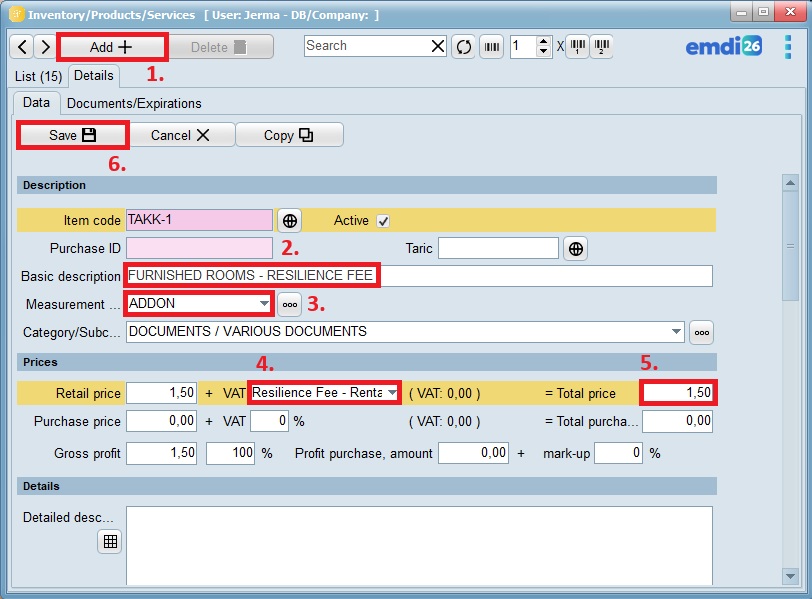This screenshot has width=812, height=599.
Task: Click the globe icon beside Item code
Action: pyautogui.click(x=289, y=221)
